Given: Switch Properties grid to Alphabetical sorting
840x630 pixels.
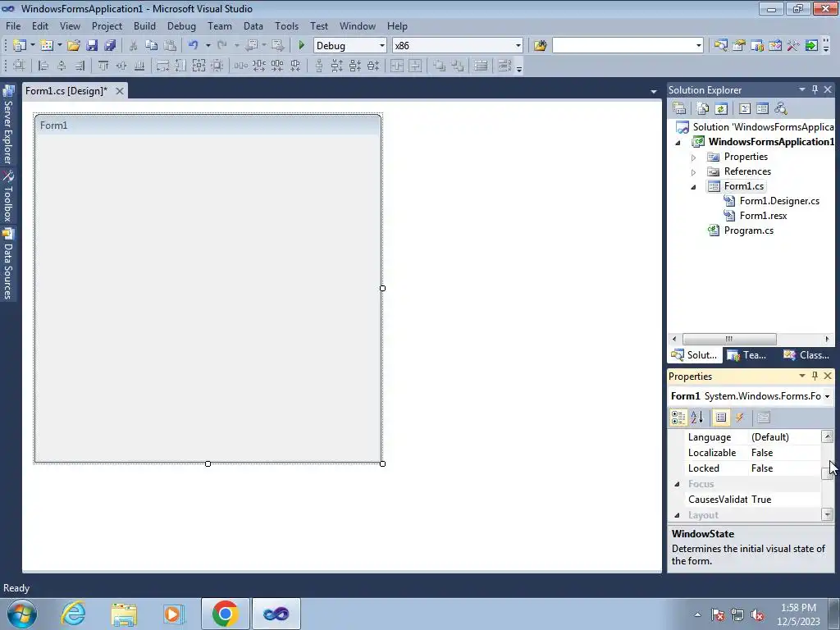Looking at the screenshot, I should click(696, 418).
